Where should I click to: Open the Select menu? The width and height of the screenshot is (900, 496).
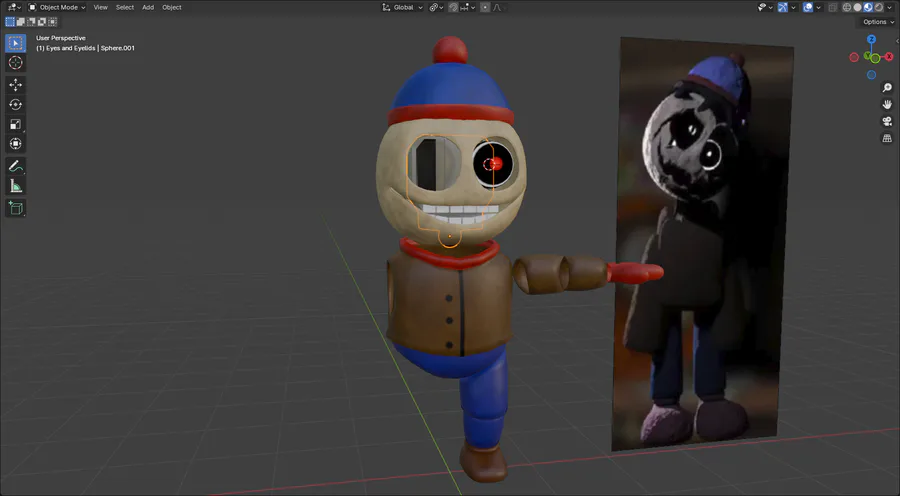[125, 7]
